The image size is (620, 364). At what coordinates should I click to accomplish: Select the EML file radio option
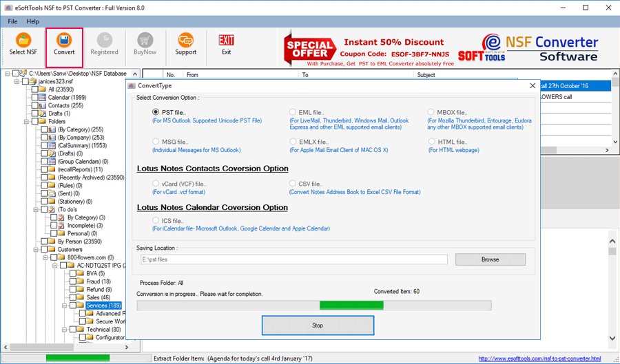293,112
